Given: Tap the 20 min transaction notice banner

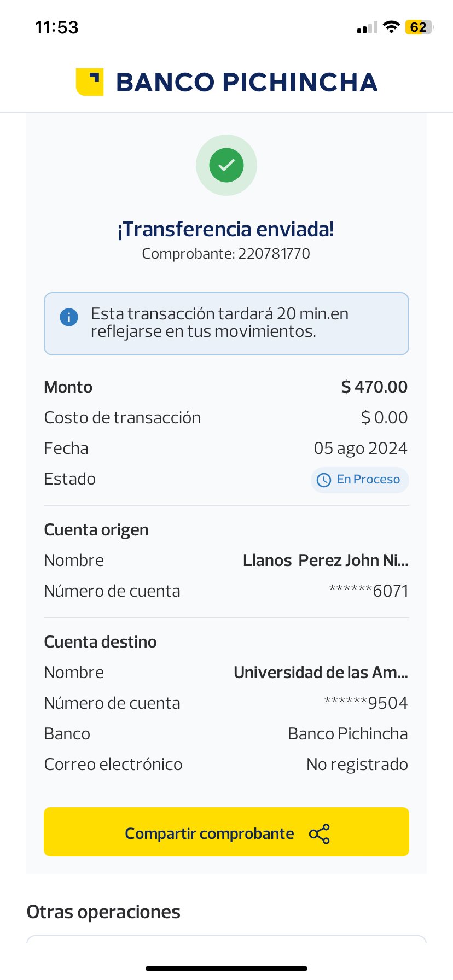Looking at the screenshot, I should [226, 323].
